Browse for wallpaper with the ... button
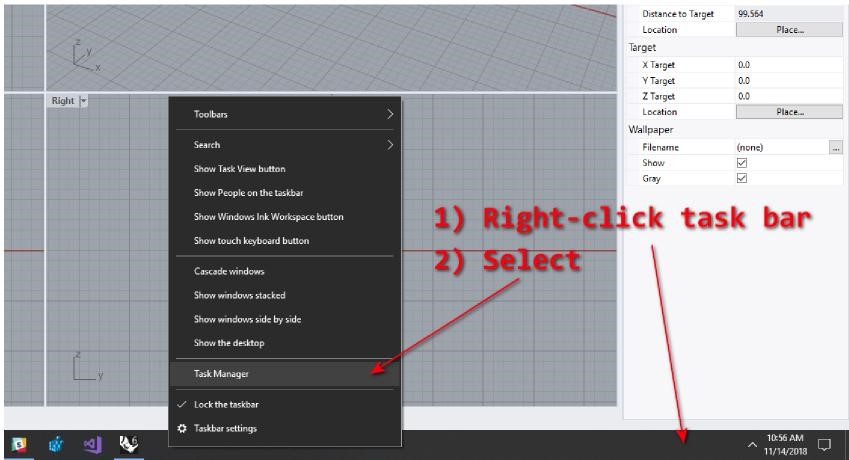Screen dimensions: 849x460 835,147
